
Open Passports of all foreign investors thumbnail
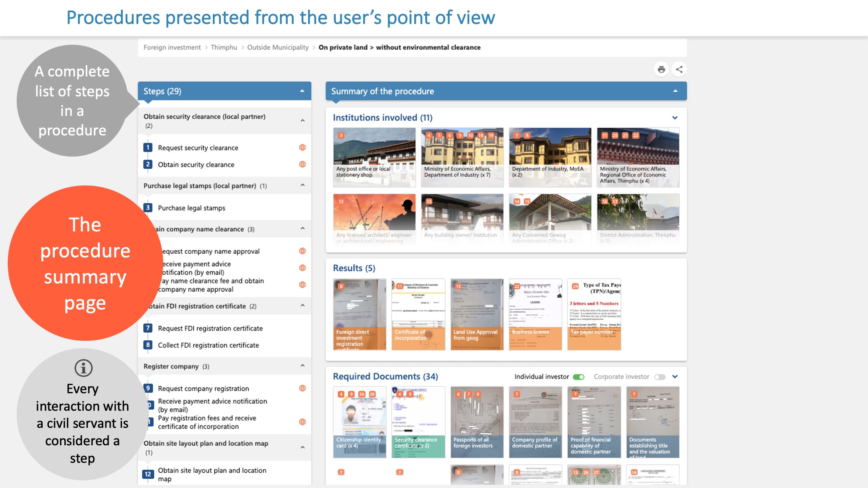(x=477, y=422)
